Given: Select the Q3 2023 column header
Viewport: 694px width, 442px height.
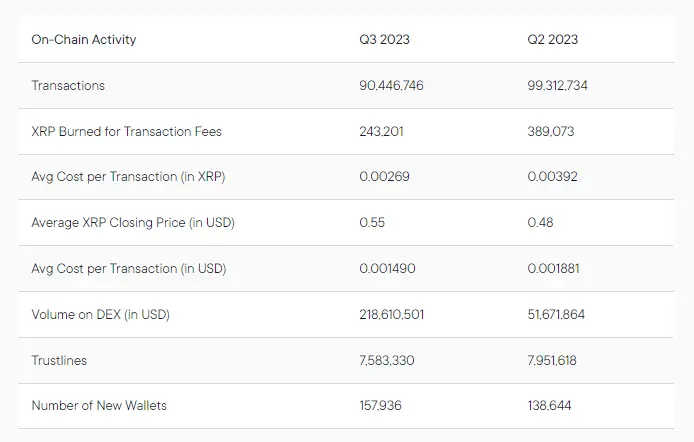Looking at the screenshot, I should tap(385, 40).
